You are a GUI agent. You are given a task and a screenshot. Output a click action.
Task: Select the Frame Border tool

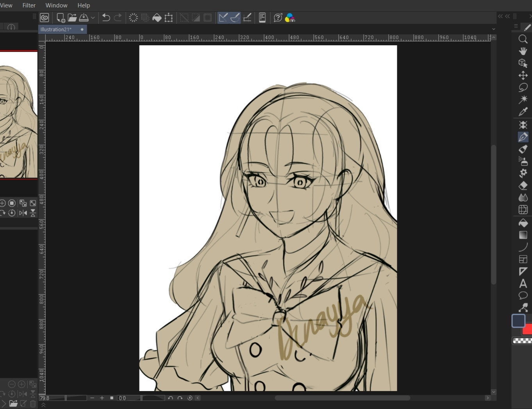[x=523, y=259]
